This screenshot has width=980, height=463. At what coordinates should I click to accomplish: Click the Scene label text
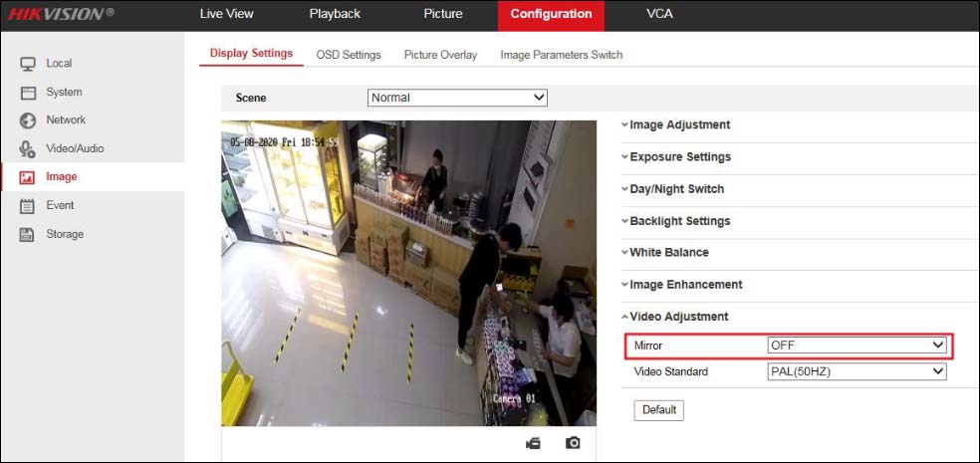coord(251,99)
